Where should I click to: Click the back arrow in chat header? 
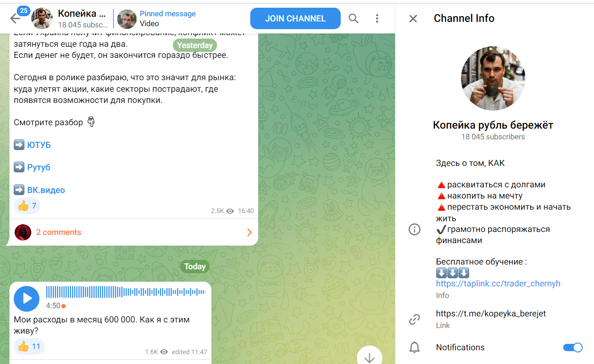click(15, 18)
